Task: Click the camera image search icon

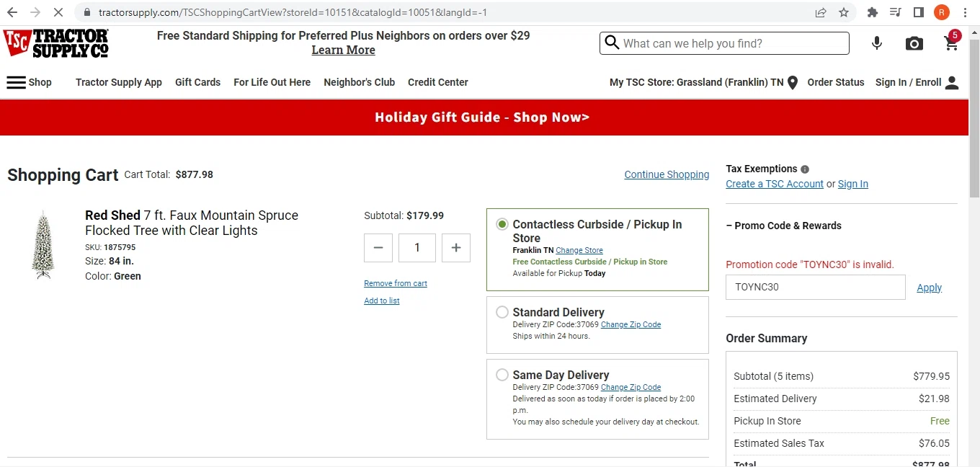Action: (x=914, y=44)
